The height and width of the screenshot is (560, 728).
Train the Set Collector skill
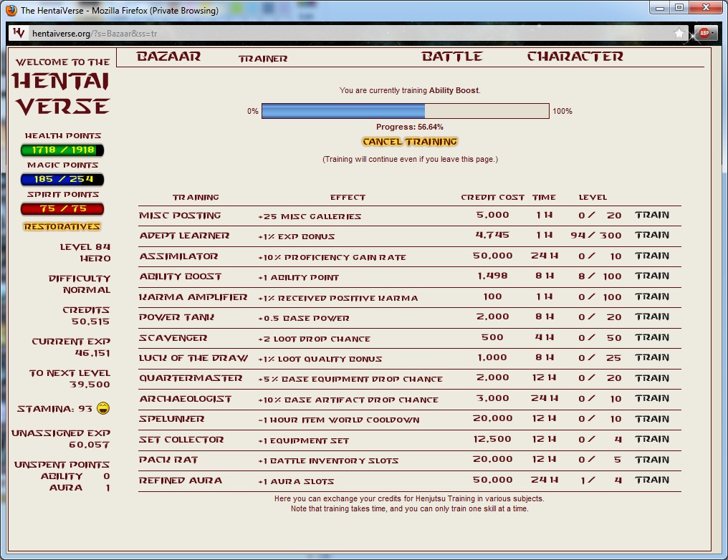tap(652, 440)
